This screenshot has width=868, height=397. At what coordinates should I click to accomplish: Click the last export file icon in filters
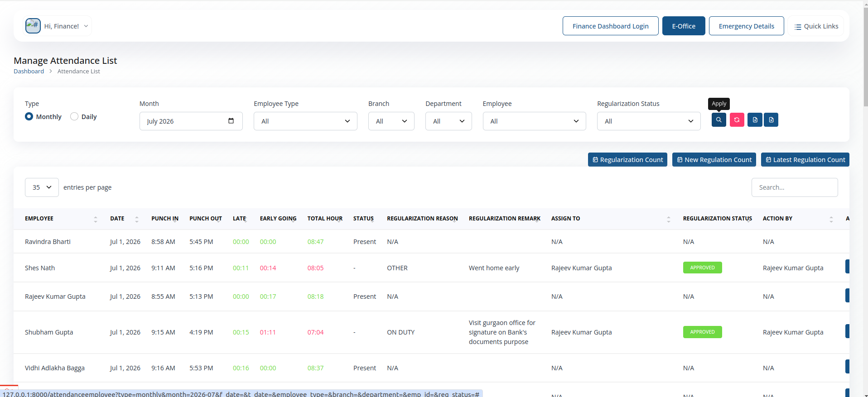pos(771,120)
